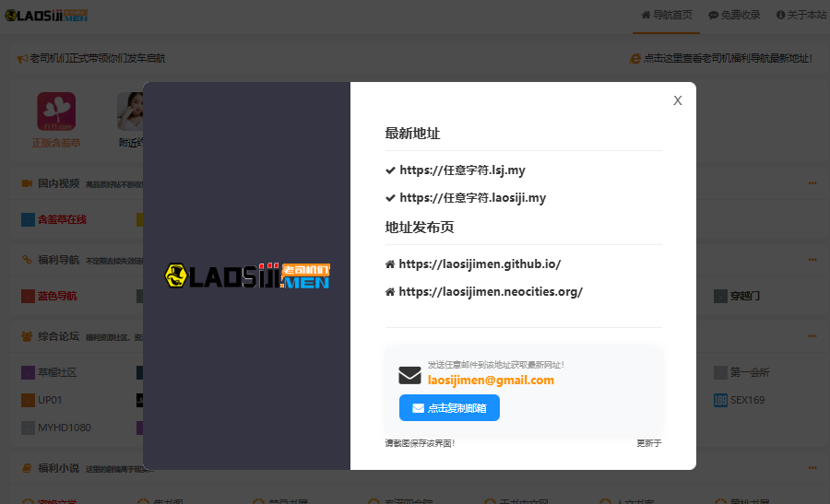Viewport: 830px width, 504px height.
Task: Open the laosijimen.neocities.org address link
Action: [491, 291]
